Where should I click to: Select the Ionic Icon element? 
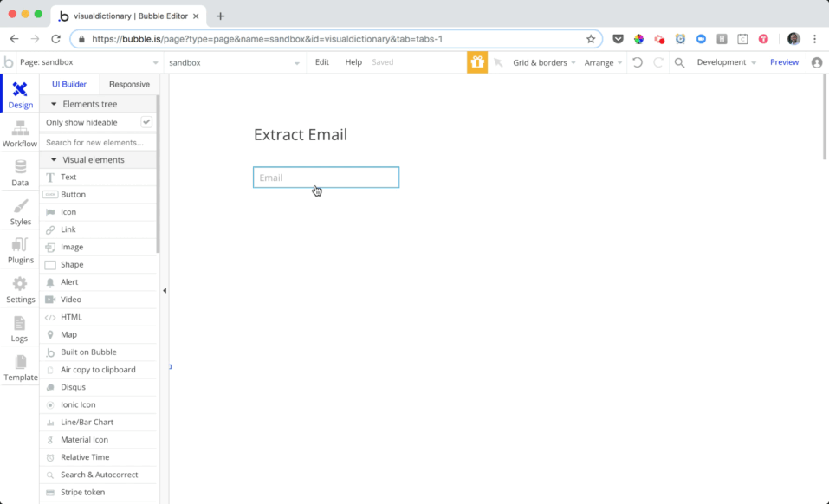99,404
